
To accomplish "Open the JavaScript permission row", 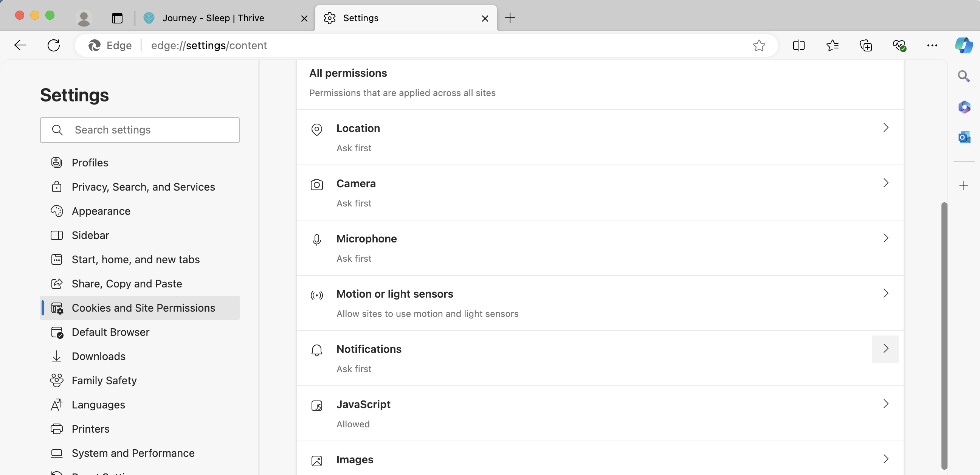I will (x=600, y=413).
